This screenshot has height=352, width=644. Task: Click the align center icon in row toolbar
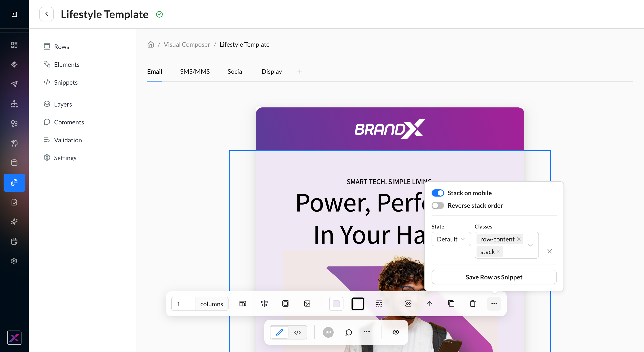pos(264,304)
